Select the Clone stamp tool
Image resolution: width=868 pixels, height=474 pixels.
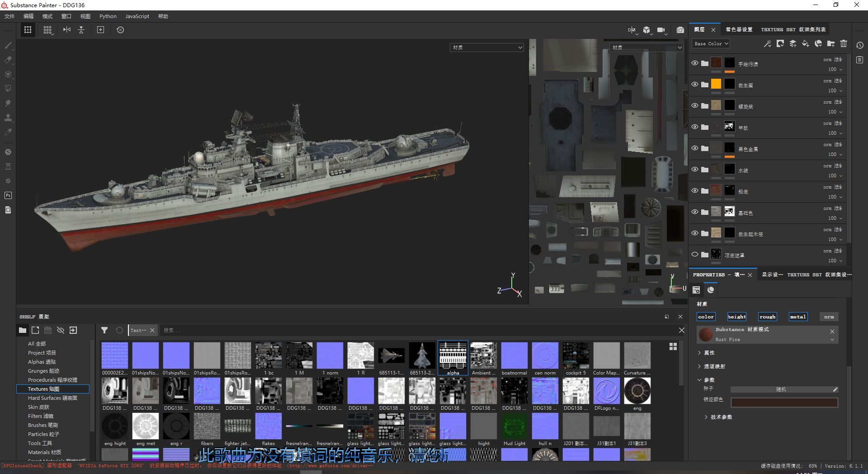(8, 118)
